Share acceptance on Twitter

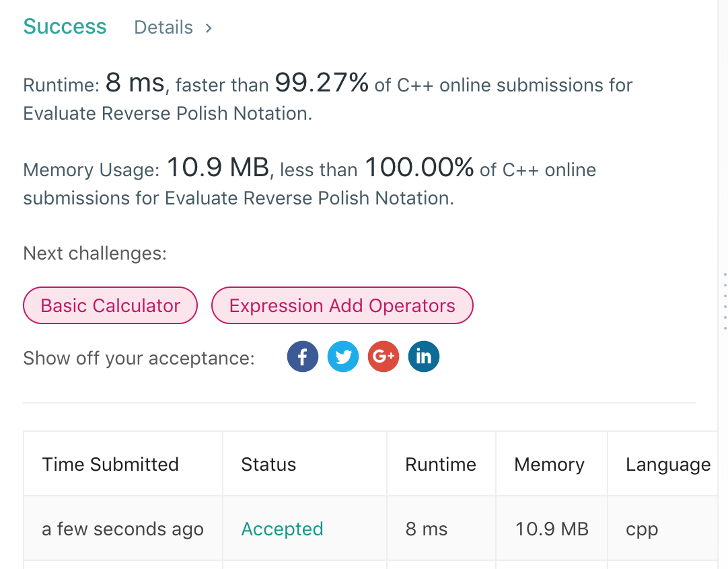(x=343, y=356)
